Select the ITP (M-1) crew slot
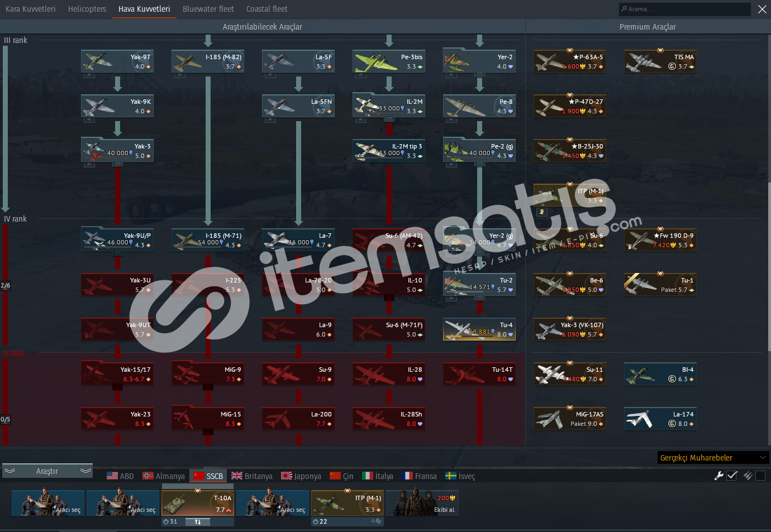 [348, 503]
